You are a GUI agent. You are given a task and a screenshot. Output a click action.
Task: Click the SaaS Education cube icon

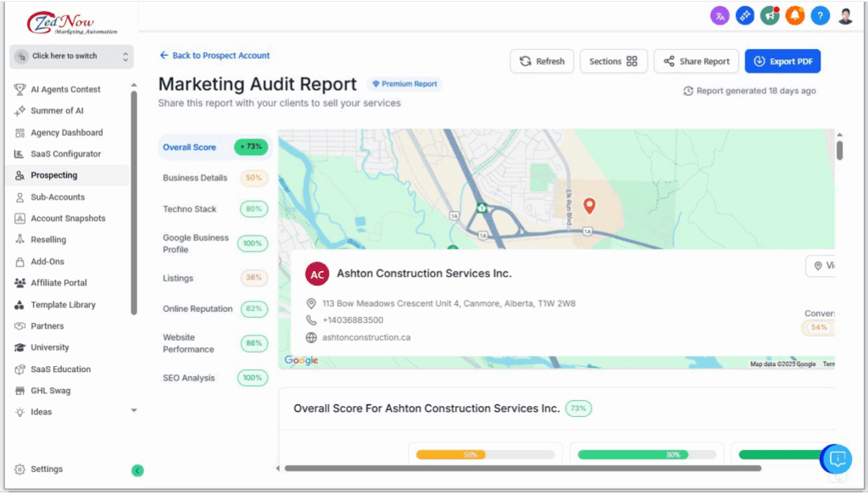pos(20,369)
